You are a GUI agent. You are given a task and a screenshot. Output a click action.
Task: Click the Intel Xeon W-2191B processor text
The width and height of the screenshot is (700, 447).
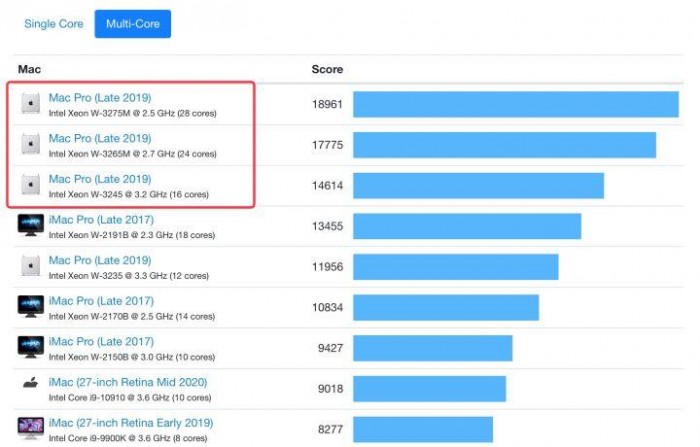pos(132,235)
